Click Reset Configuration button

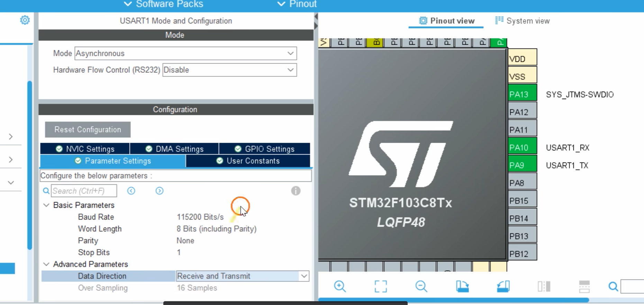pyautogui.click(x=88, y=129)
